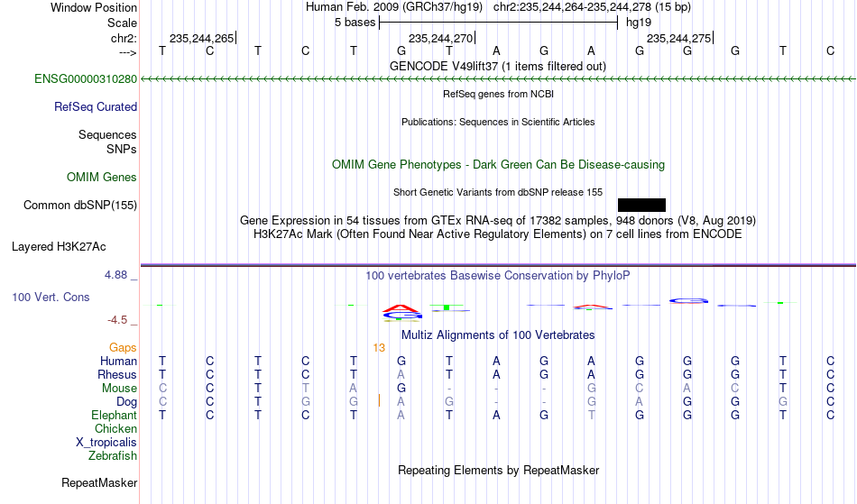
Task: Click the OMIM Gene Phenotypes green title
Action: click(x=498, y=164)
